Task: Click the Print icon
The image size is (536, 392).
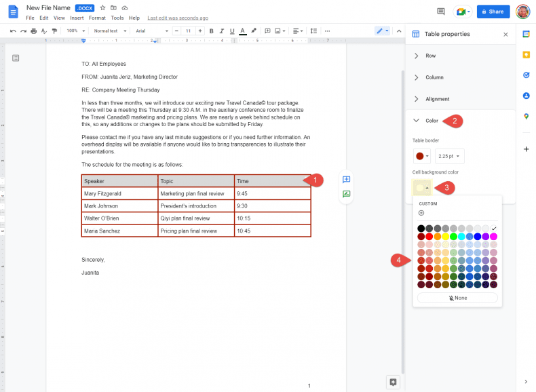Action: pos(34,31)
